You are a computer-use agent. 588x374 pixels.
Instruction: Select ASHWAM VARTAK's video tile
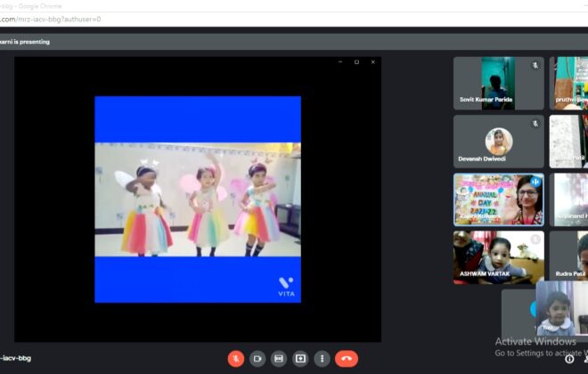(498, 257)
